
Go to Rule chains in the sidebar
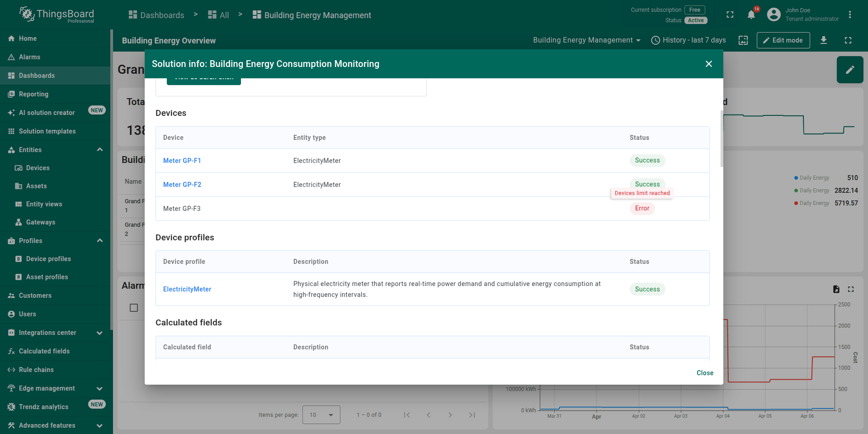point(36,370)
